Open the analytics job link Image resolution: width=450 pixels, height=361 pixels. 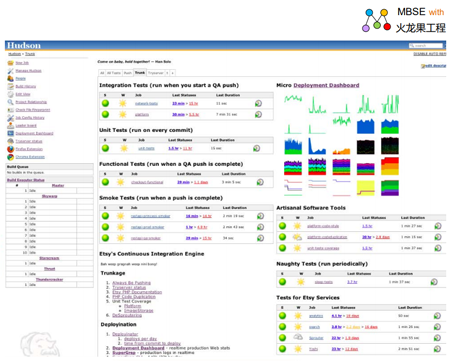(x=316, y=316)
